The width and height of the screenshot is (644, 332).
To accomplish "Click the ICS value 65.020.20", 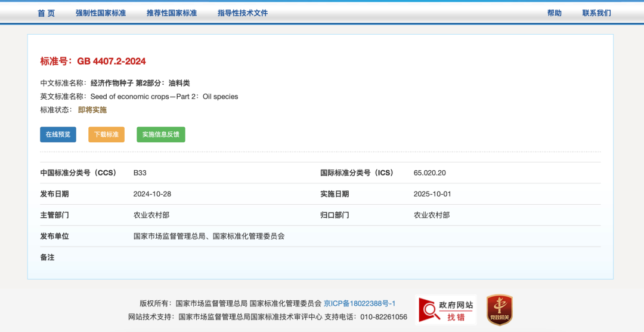I will [429, 173].
